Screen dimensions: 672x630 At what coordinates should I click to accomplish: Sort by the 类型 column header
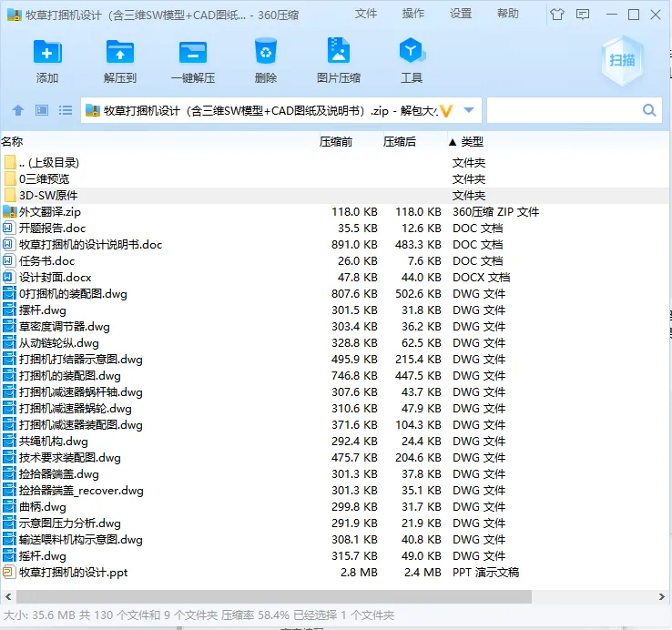tap(472, 142)
